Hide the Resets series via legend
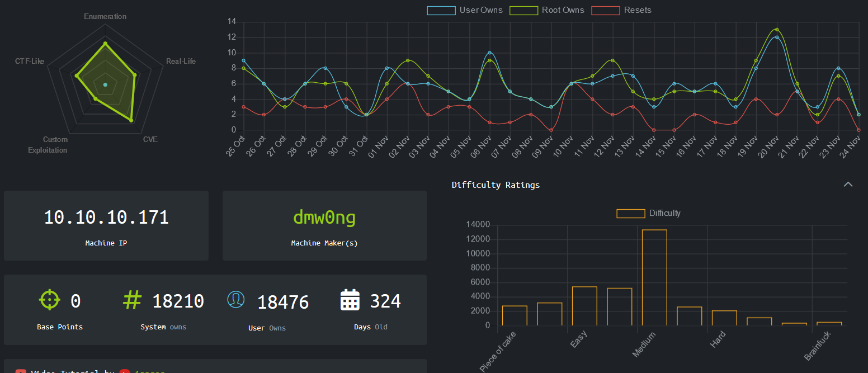 (x=621, y=10)
